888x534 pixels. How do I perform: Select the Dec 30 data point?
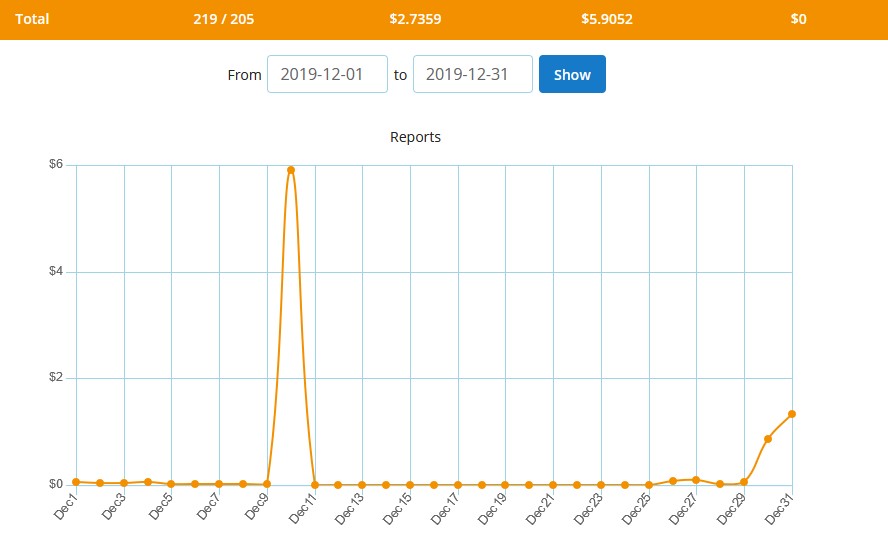(768, 439)
